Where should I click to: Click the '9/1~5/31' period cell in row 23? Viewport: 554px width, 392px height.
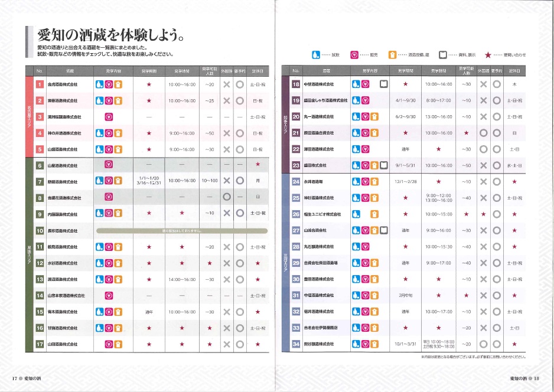(x=406, y=165)
